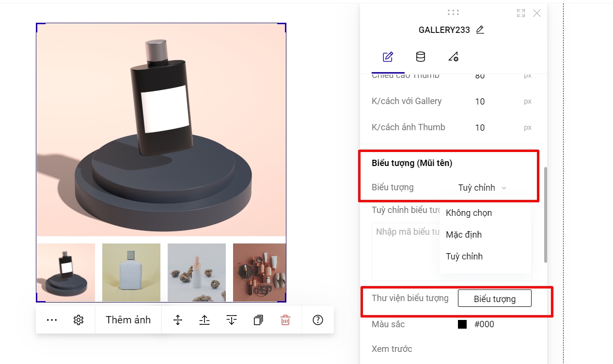Open the gear settings icon in toolbar
The width and height of the screenshot is (613, 364).
(79, 320)
